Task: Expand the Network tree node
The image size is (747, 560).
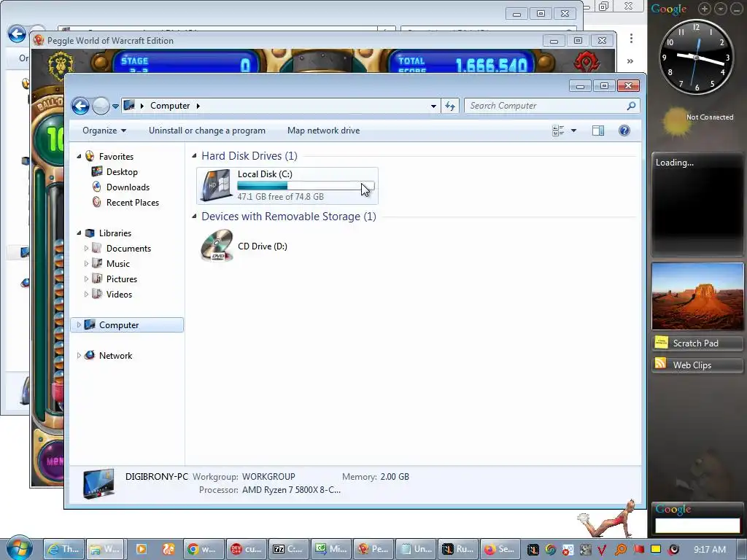Action: click(x=79, y=355)
